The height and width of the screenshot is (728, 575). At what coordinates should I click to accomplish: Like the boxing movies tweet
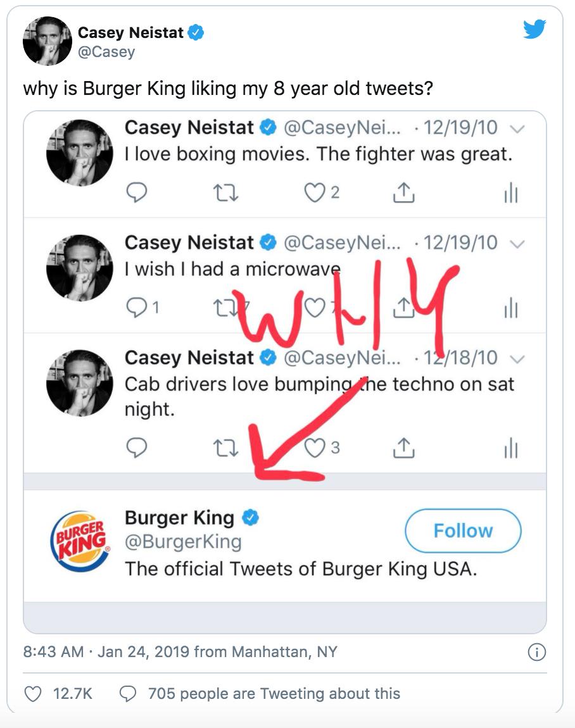click(315, 192)
